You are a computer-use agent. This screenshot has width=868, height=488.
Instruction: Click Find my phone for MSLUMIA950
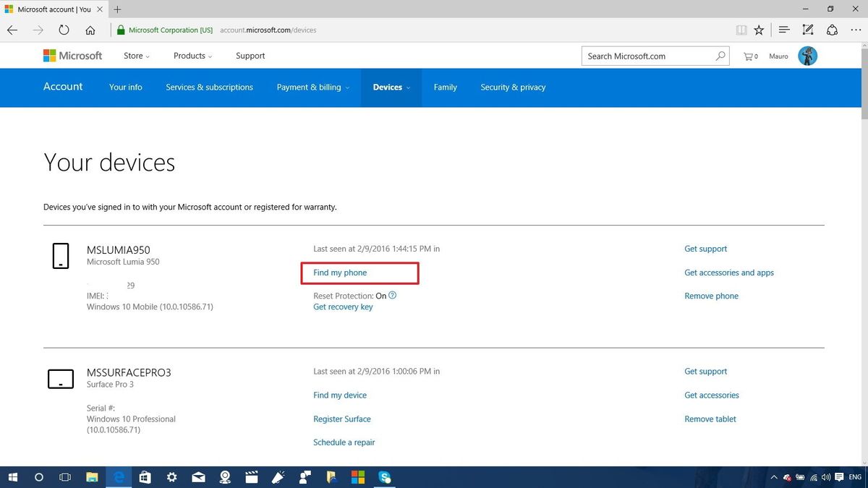[x=339, y=273]
